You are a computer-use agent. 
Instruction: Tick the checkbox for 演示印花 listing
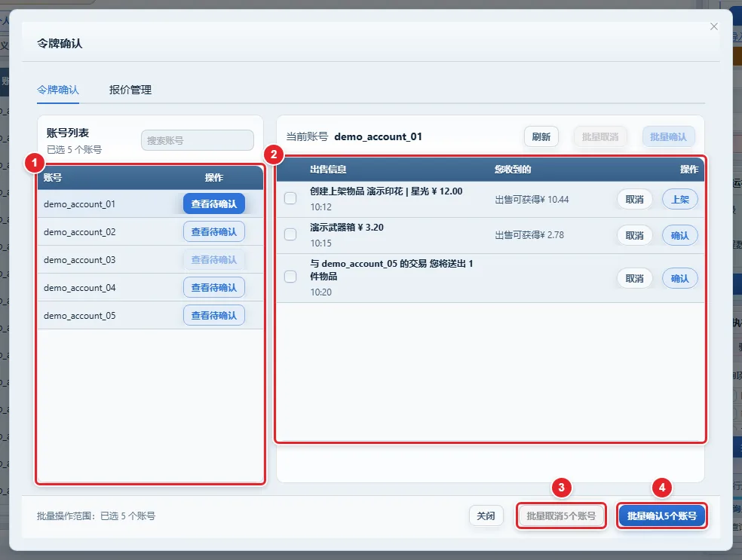click(290, 198)
